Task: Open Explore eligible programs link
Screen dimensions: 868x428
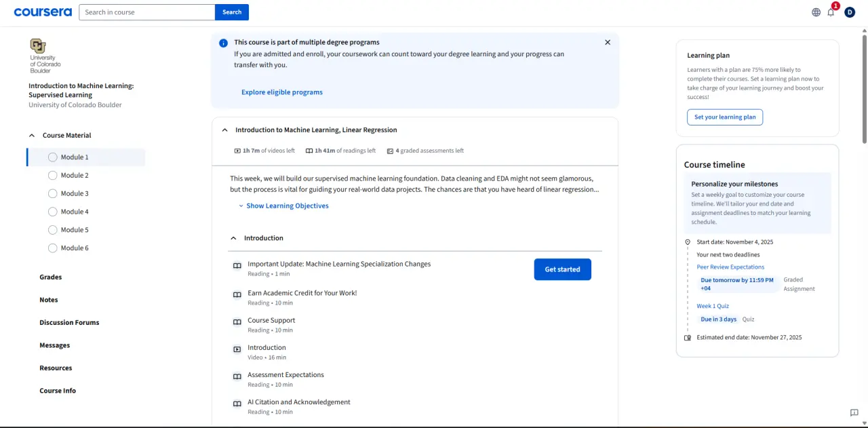Action: [282, 92]
